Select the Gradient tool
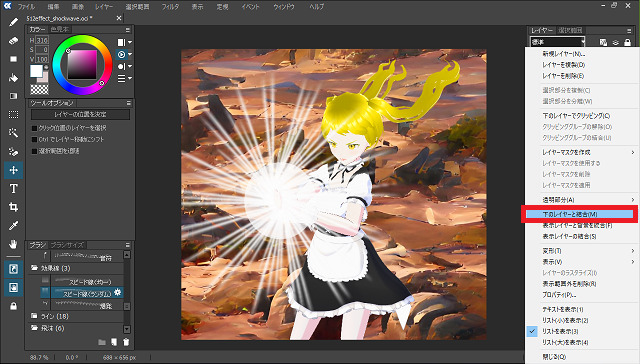Viewport: 640px width, 364px height. tap(13, 96)
